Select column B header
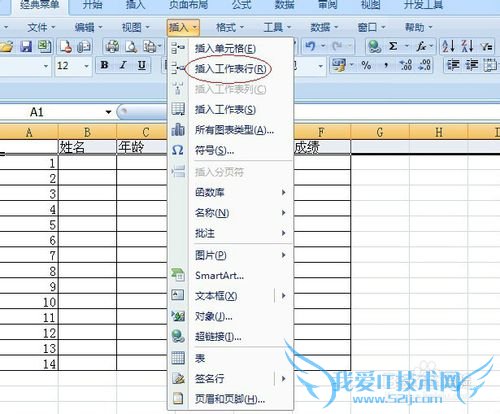Viewport: 500px width, 414px height. (87, 132)
